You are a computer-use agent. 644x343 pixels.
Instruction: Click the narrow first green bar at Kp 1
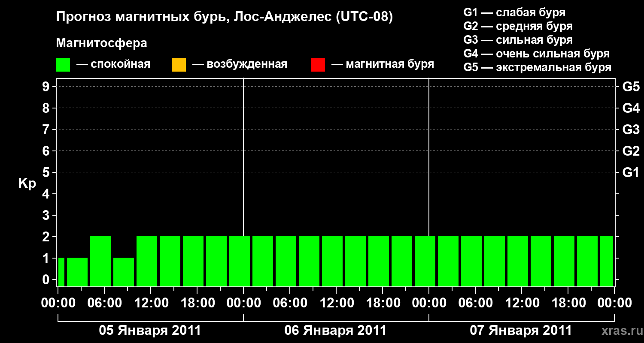61,272
